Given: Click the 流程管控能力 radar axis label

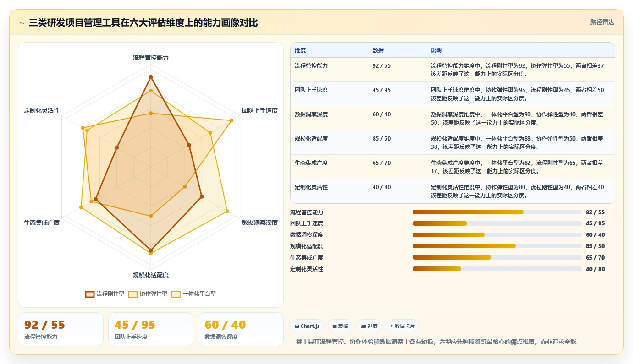Looking at the screenshot, I should click(151, 58).
